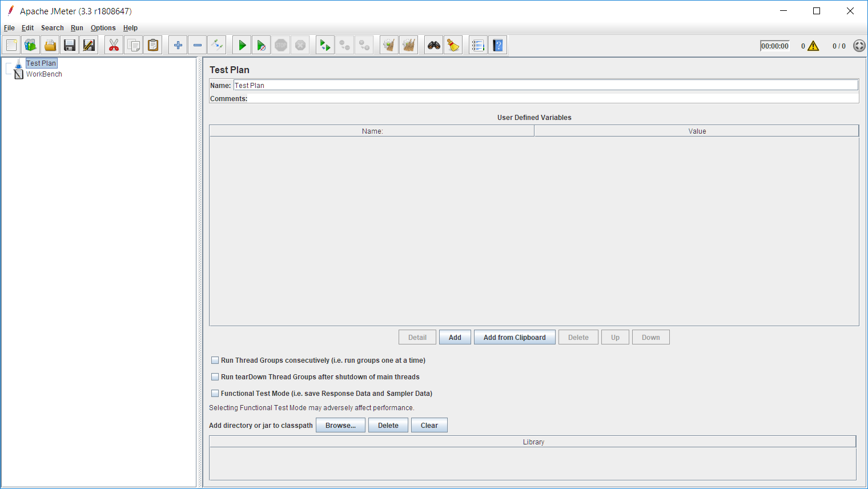Click the Comments input field
868x489 pixels.
point(553,99)
